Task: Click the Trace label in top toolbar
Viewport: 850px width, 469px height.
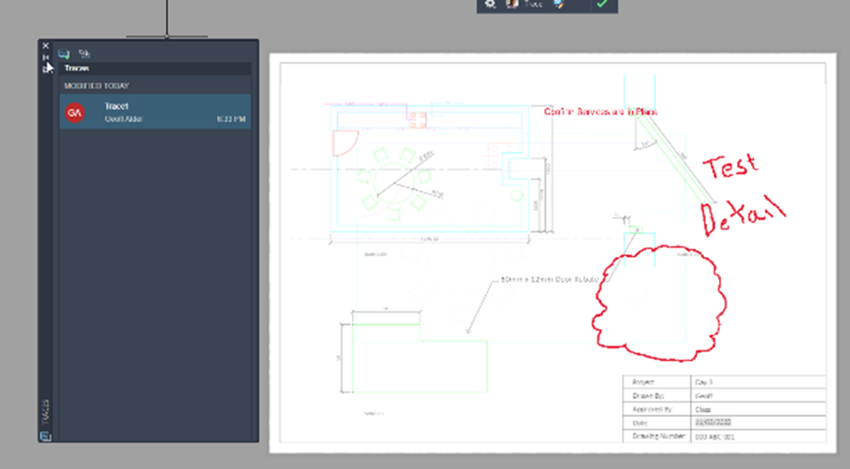Action: pos(533,4)
